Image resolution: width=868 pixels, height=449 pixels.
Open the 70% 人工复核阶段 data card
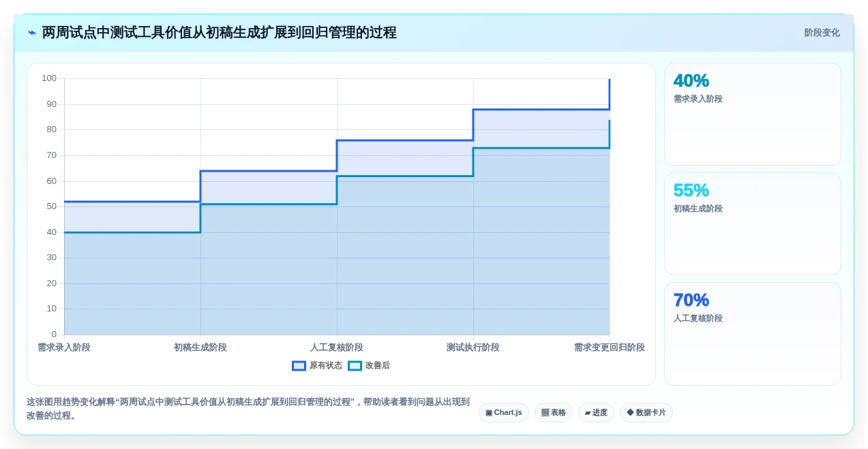753,334
